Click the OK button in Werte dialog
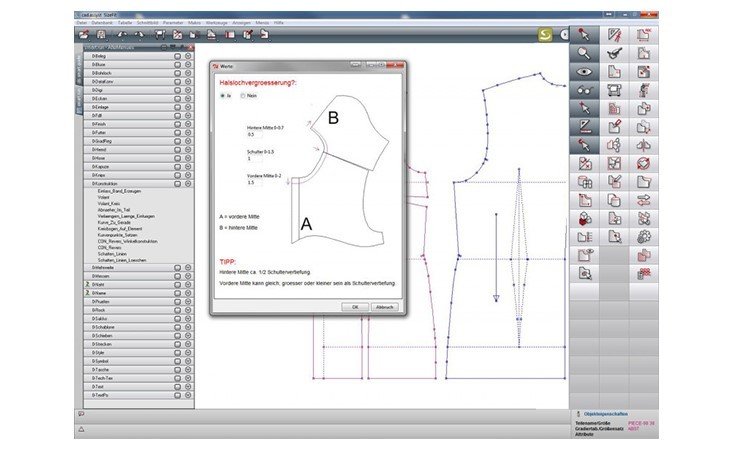 [354, 306]
